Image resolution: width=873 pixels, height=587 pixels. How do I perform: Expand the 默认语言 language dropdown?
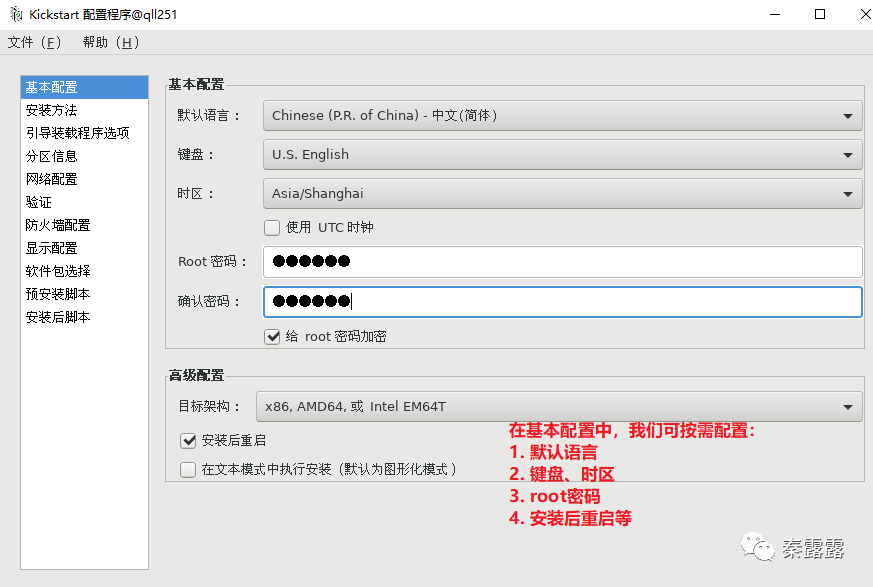point(562,115)
